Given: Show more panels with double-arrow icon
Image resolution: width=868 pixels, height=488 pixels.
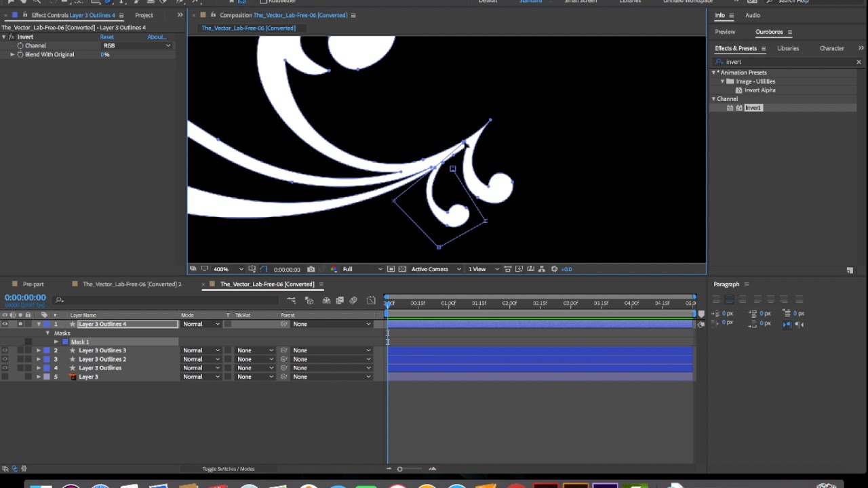Looking at the screenshot, I should click(861, 48).
